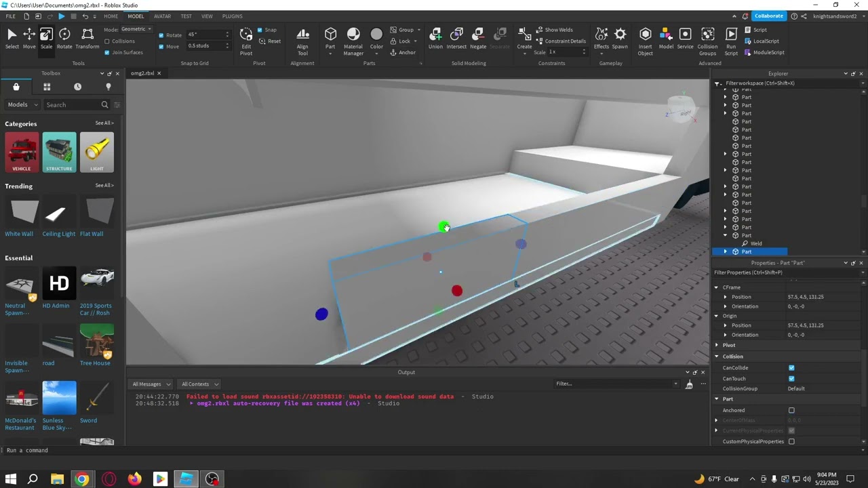Expand the CFrame Position property
The height and width of the screenshot is (488, 868).
[x=725, y=297]
